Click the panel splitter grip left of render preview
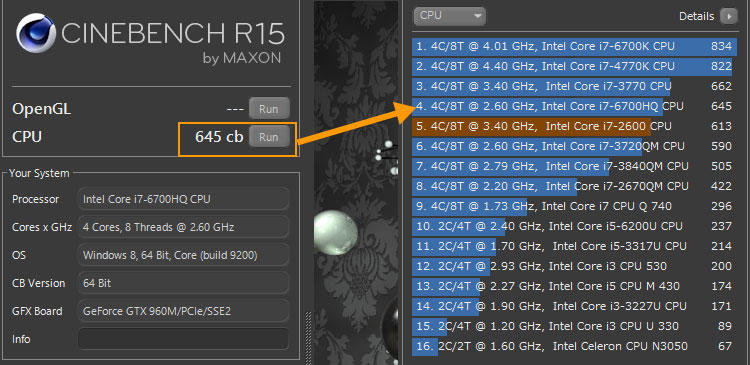The height and width of the screenshot is (365, 750). click(309, 337)
